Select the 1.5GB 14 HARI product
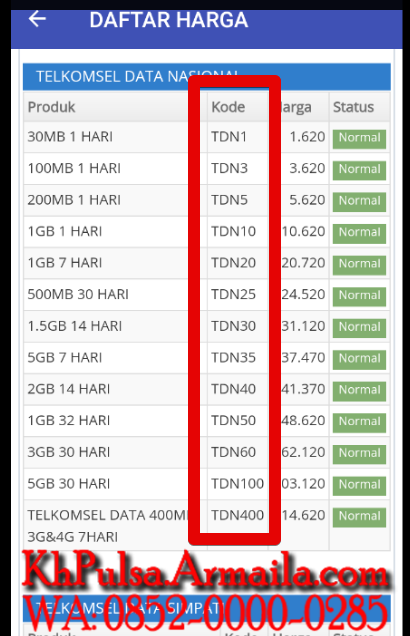The height and width of the screenshot is (636, 410). (75, 326)
